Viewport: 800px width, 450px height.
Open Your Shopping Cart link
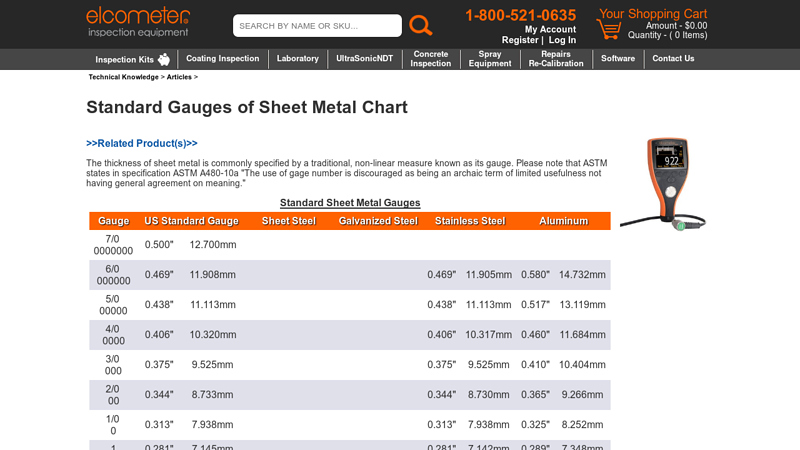click(x=653, y=14)
